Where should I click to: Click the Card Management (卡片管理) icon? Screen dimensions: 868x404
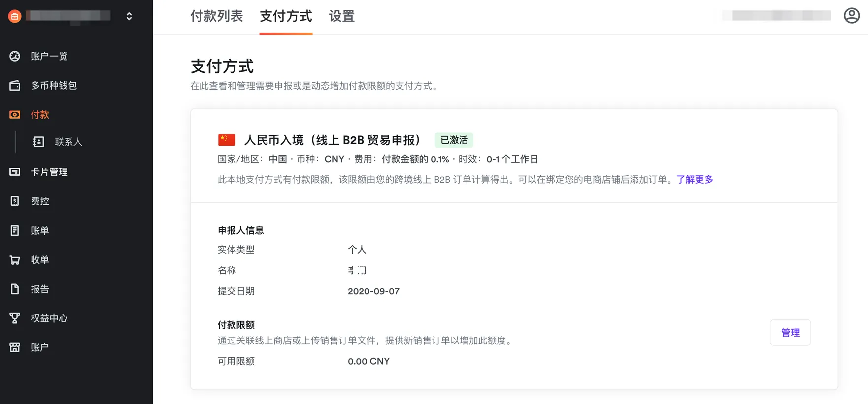point(15,172)
